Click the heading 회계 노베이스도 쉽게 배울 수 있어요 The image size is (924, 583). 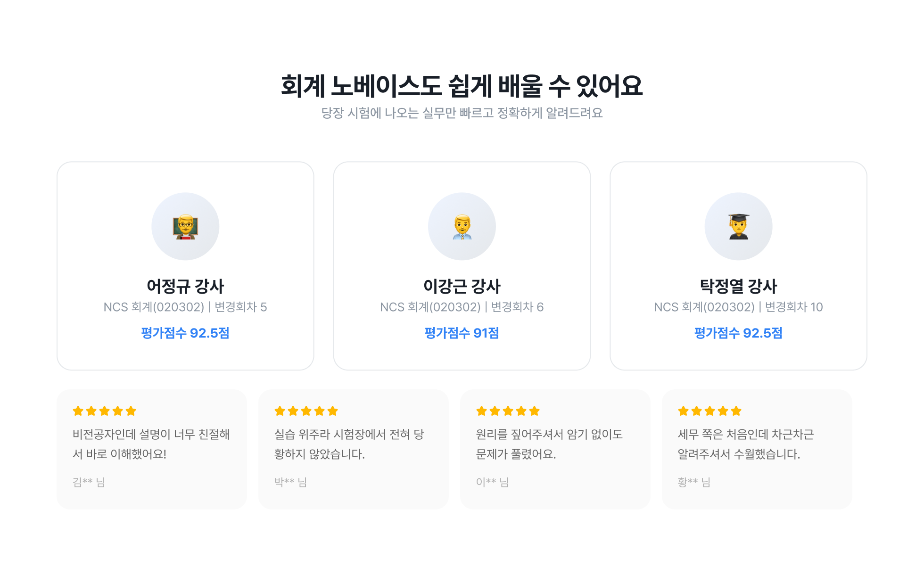462,86
